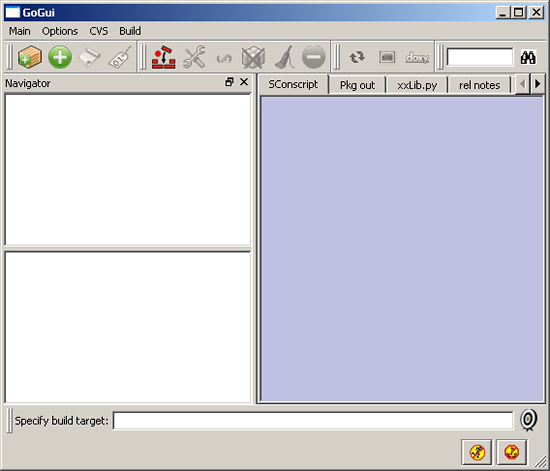
Task: Click the broom clean icon
Action: coord(284,57)
